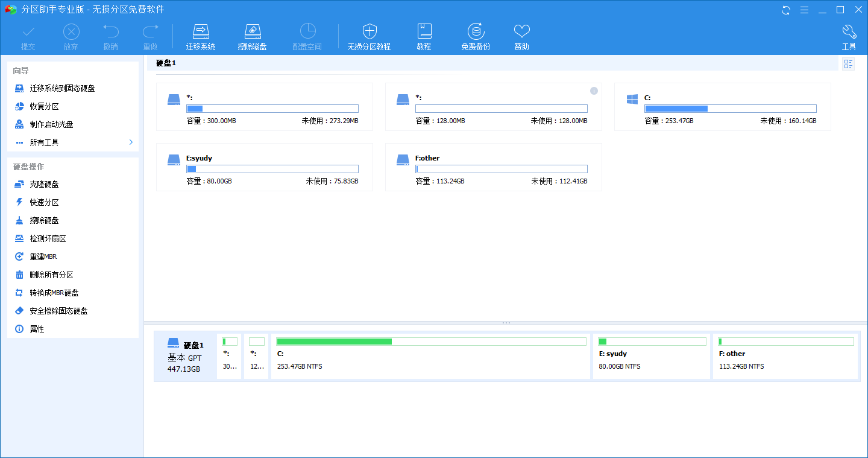Open the 无损分区教程 shield icon
Image resolution: width=868 pixels, height=458 pixels.
(370, 32)
